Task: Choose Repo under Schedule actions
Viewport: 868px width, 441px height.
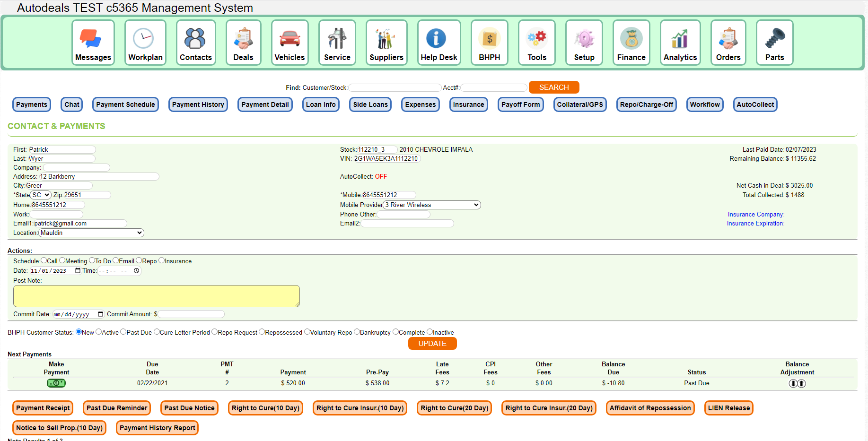Action: point(139,260)
